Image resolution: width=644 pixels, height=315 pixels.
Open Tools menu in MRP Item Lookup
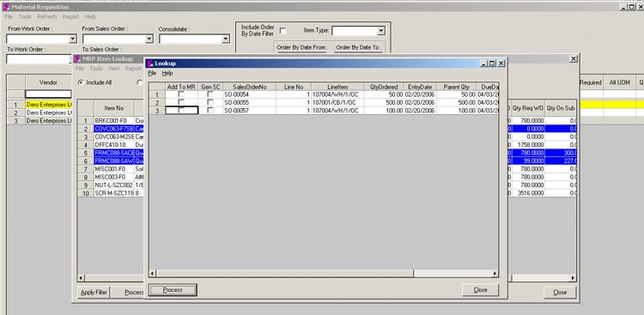(x=96, y=69)
